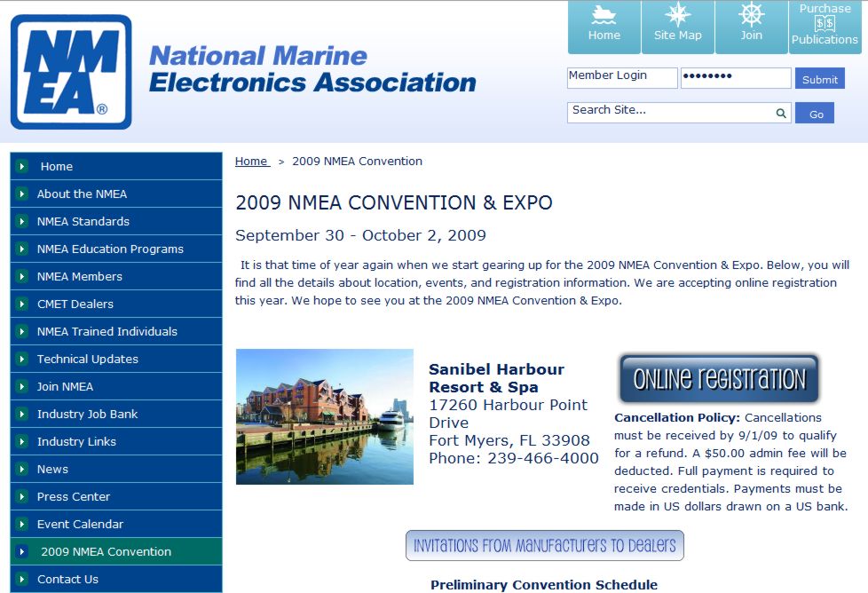
Task: Click the Purchase Publications label
Action: click(x=825, y=23)
